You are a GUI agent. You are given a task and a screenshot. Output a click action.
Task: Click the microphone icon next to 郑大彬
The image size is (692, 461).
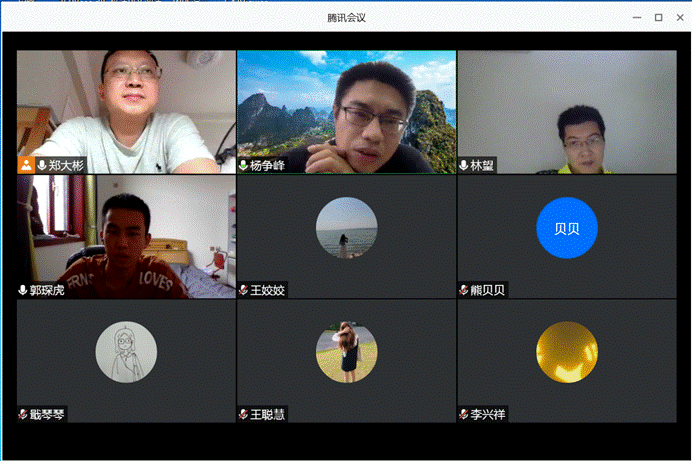point(42,165)
